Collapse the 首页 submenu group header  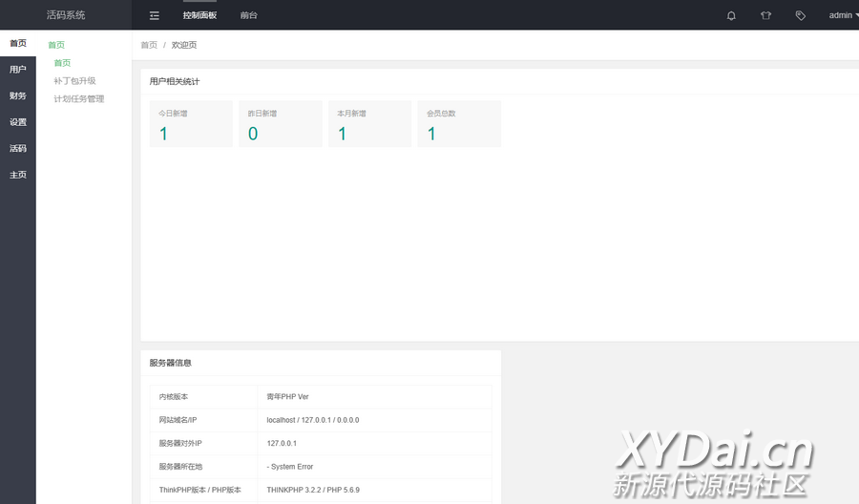coord(57,45)
